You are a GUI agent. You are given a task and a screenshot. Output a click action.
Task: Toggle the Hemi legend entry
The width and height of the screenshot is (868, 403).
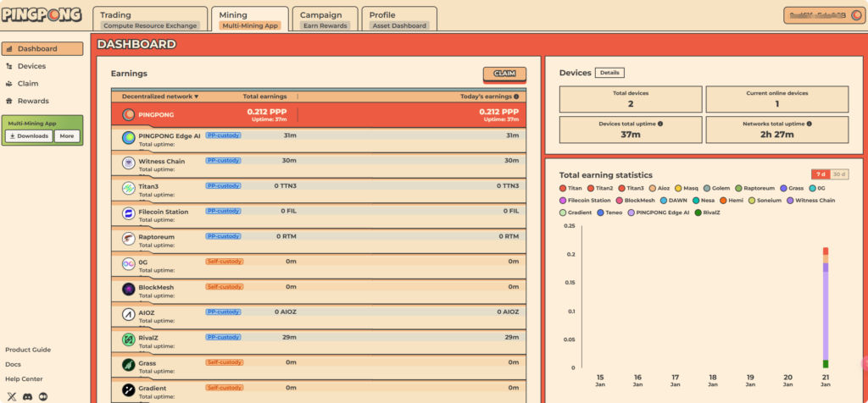[x=732, y=201]
